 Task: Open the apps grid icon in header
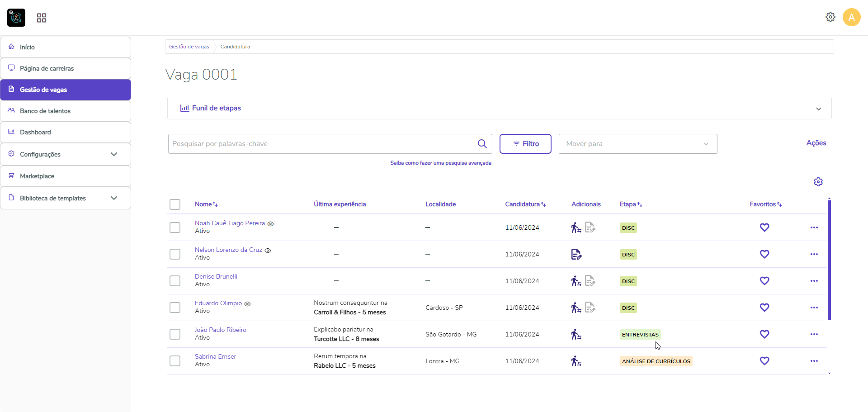click(42, 18)
